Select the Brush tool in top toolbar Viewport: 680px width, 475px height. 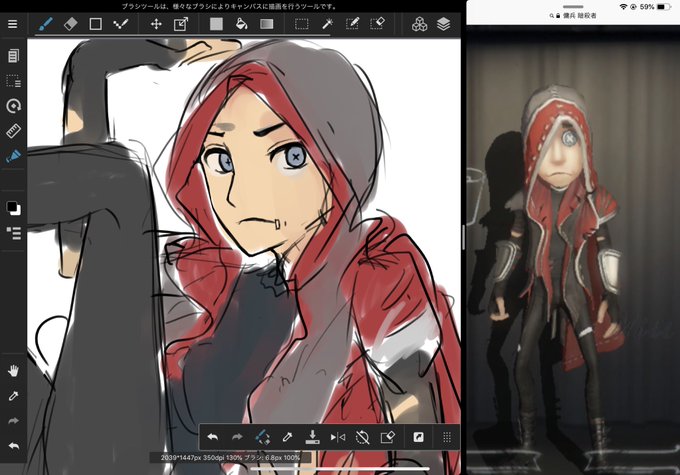(46, 24)
